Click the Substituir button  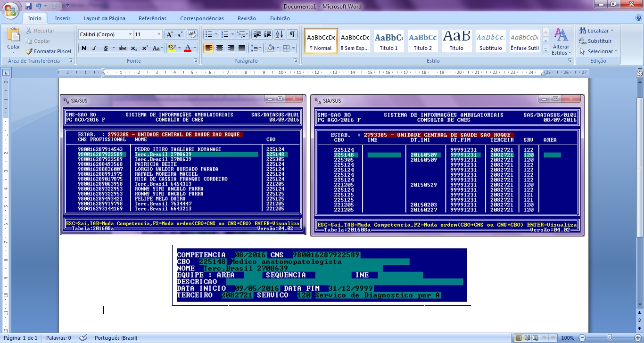596,41
